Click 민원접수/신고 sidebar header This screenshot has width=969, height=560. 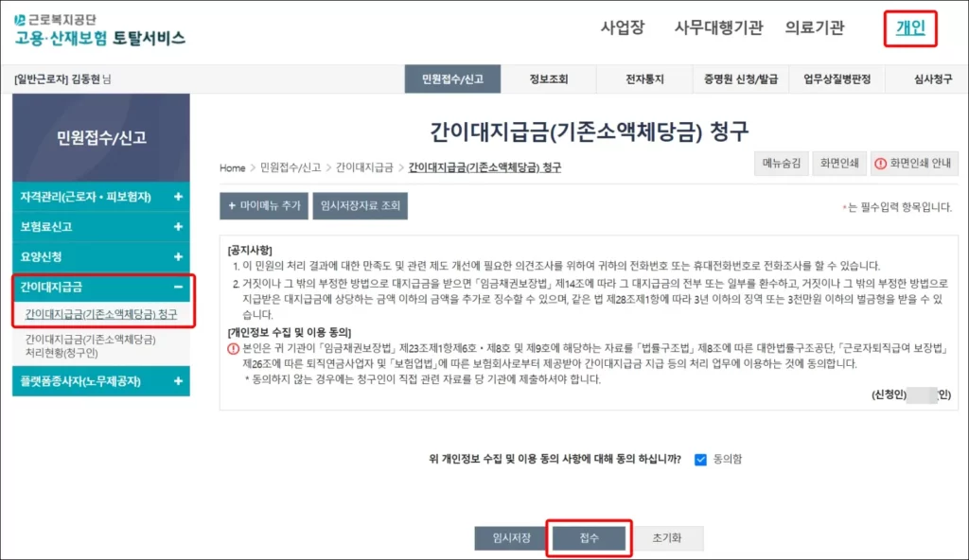click(100, 137)
